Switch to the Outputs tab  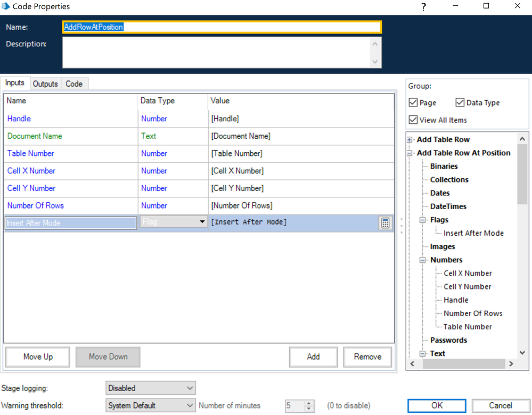coord(45,84)
